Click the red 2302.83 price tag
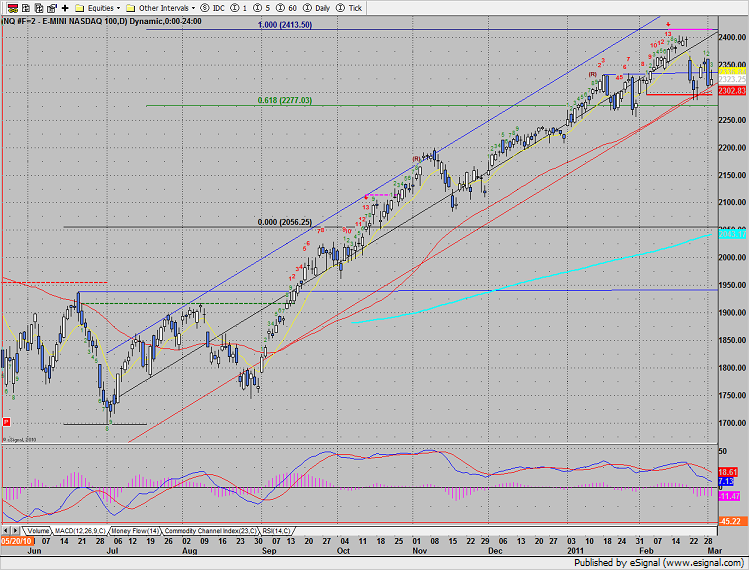This screenshot has width=749, height=570. coord(732,91)
